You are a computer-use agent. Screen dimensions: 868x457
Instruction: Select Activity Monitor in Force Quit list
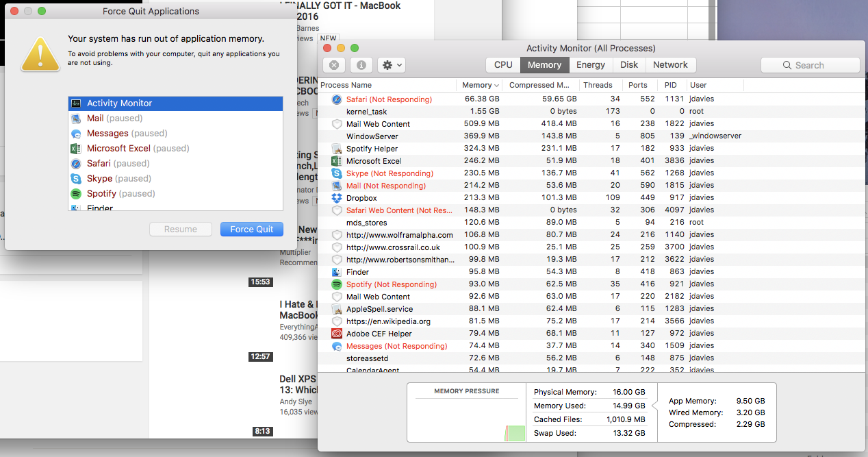coord(176,103)
